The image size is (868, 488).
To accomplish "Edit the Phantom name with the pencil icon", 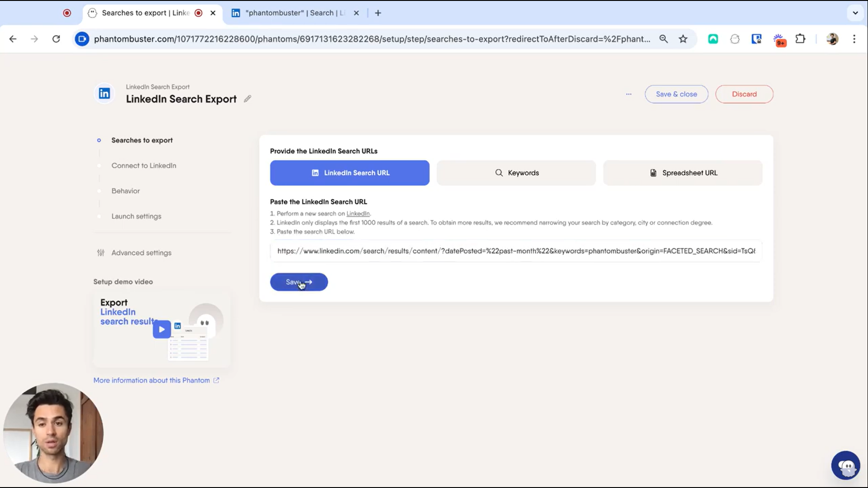I will pos(247,99).
